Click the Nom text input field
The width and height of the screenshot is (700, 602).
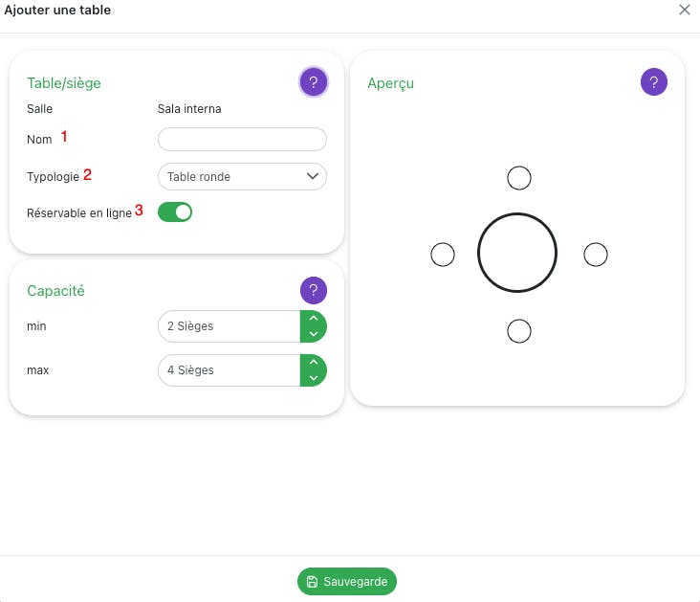click(242, 140)
